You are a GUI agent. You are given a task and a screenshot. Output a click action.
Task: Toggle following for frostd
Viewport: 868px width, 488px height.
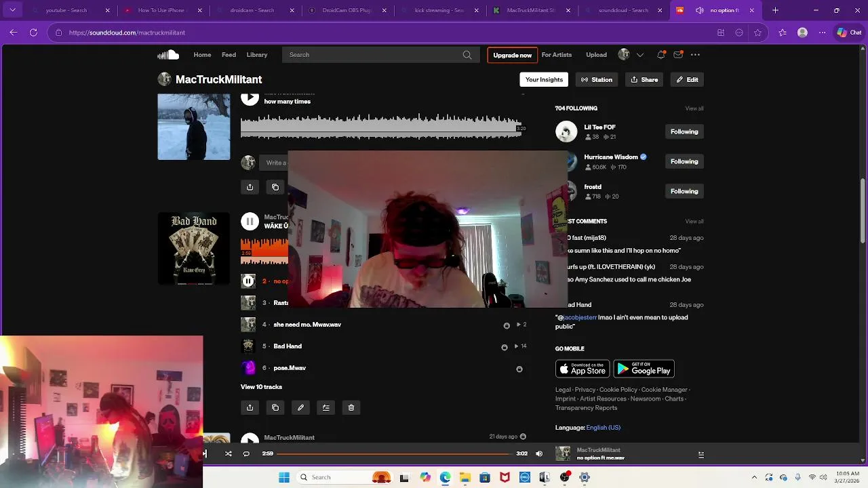684,191
